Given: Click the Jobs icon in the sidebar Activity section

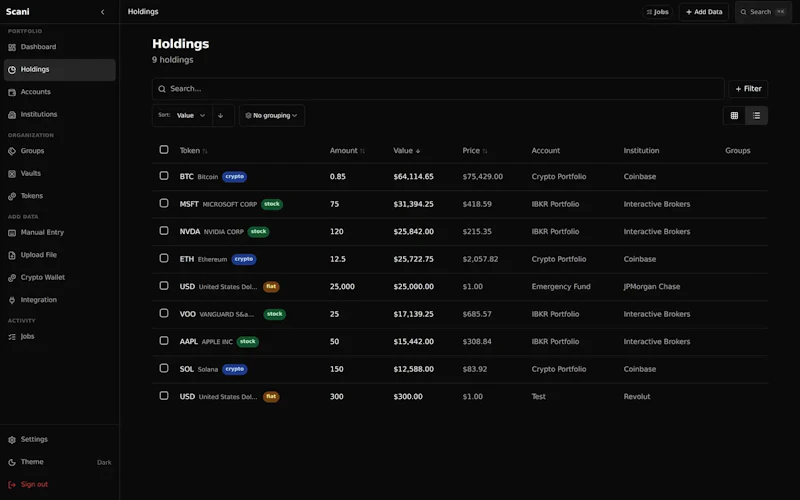Looking at the screenshot, I should (x=12, y=337).
